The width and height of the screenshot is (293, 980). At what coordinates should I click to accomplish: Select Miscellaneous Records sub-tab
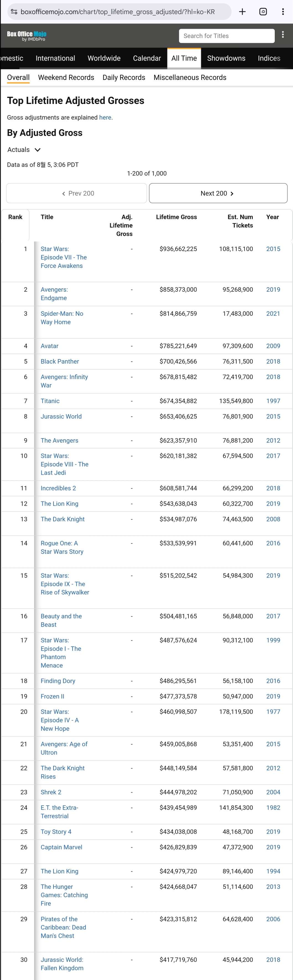pyautogui.click(x=190, y=78)
